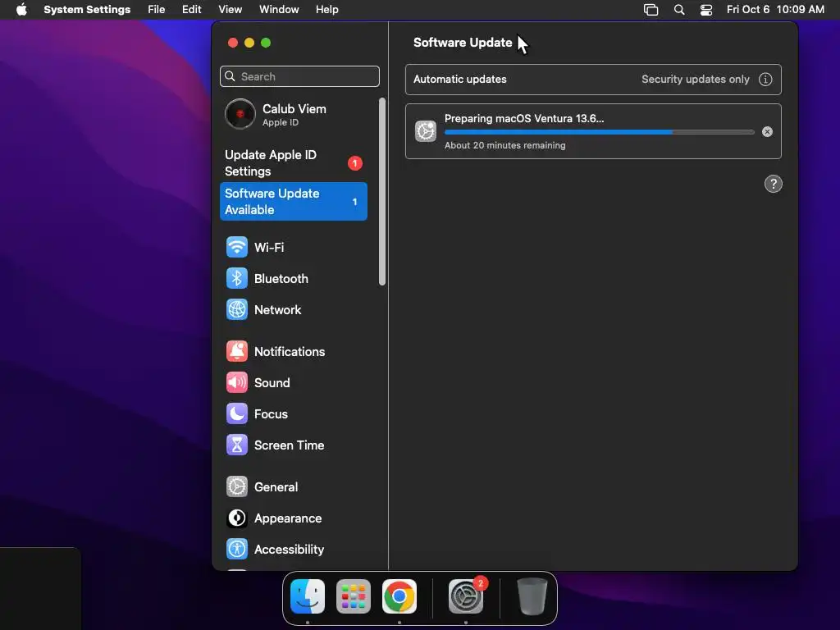Open the View menu
This screenshot has width=840, height=630.
click(231, 10)
